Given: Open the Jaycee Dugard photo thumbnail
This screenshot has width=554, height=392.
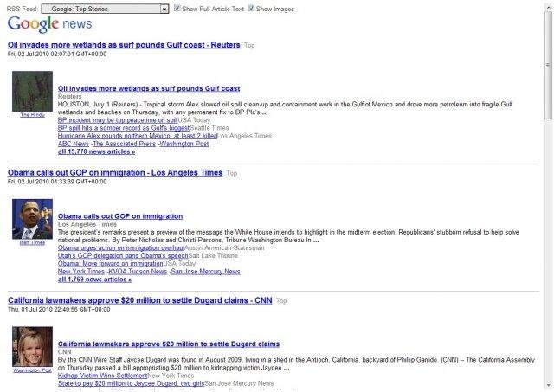Looking at the screenshot, I should pyautogui.click(x=33, y=347).
